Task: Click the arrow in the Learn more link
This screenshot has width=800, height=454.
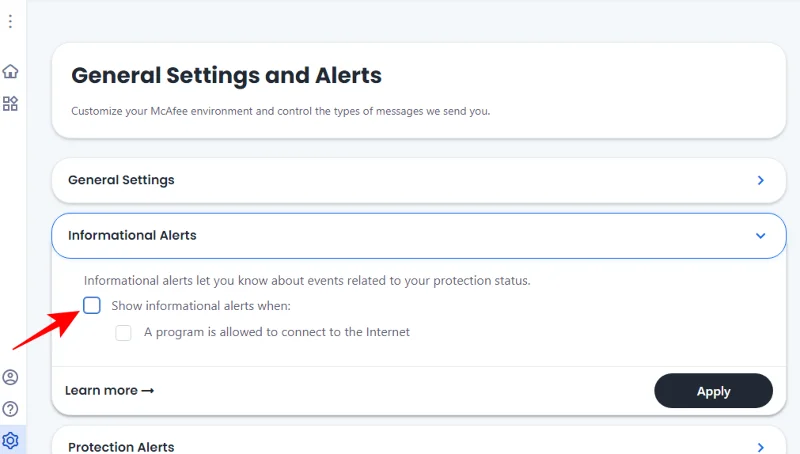Action: (x=148, y=391)
